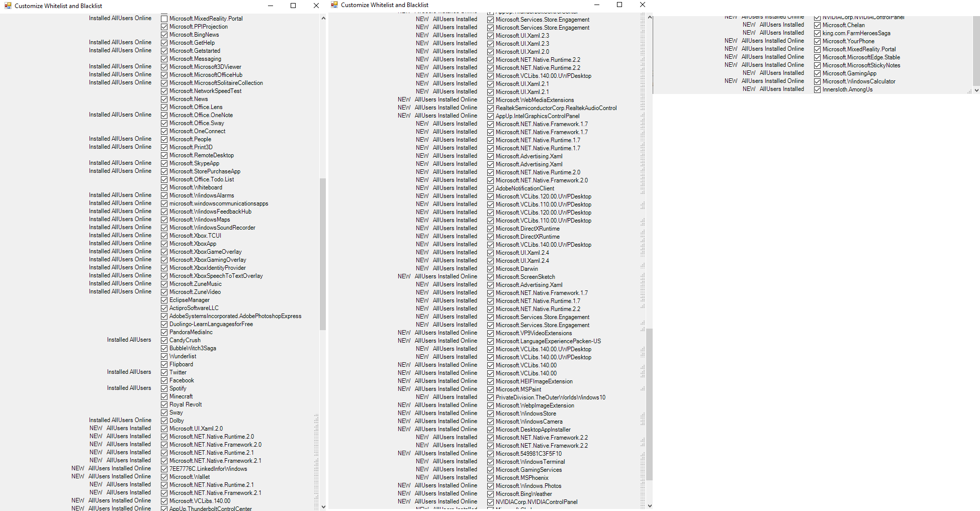Screen dimensions: 980x511
Task: Click the app icon in the middle window's title bar
Action: 334,5
